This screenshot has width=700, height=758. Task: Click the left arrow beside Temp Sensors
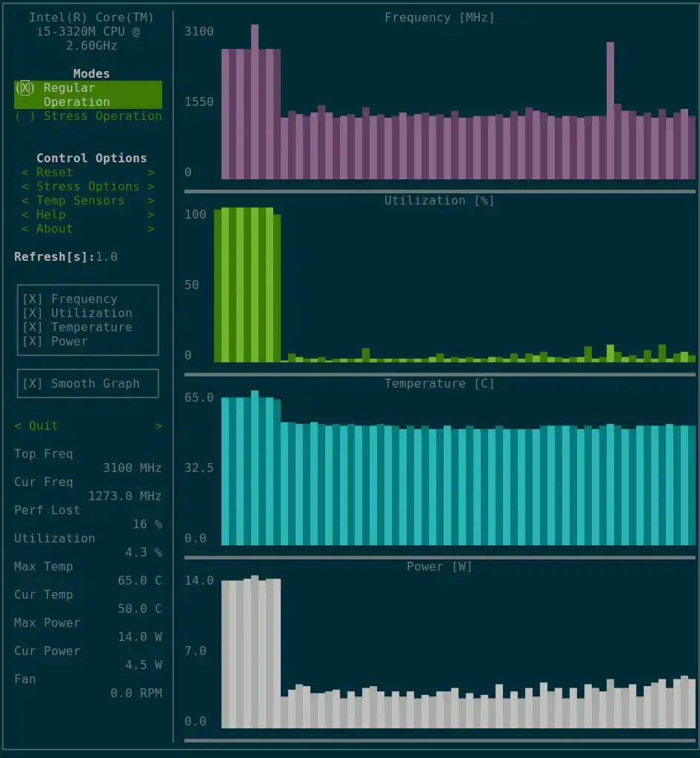tap(25, 201)
